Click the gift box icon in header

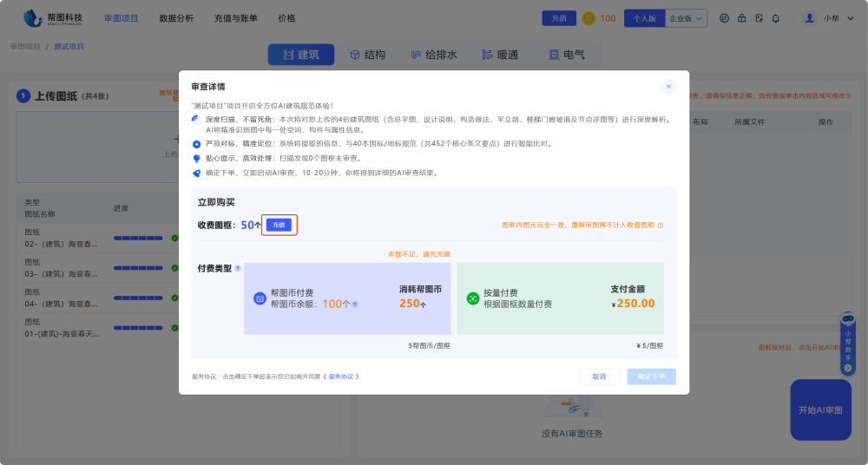tap(740, 18)
